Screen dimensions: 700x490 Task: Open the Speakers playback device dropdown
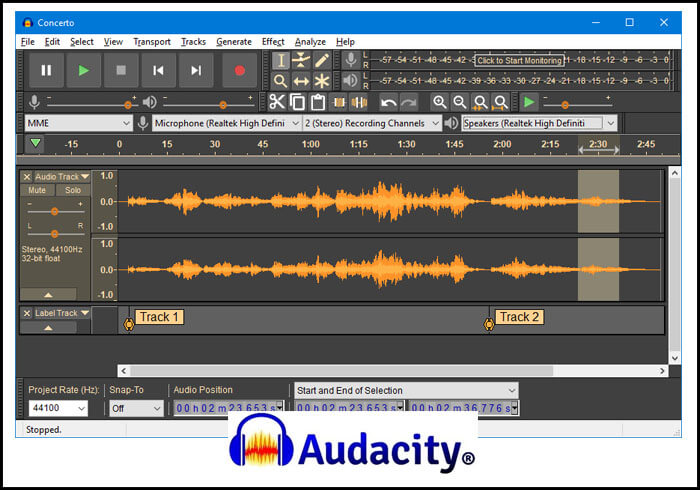(x=539, y=123)
